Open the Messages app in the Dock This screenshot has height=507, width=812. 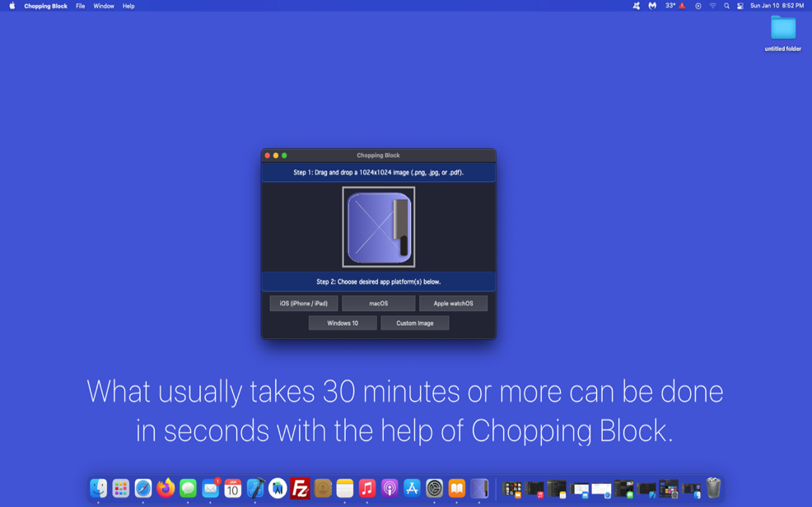[x=188, y=488]
